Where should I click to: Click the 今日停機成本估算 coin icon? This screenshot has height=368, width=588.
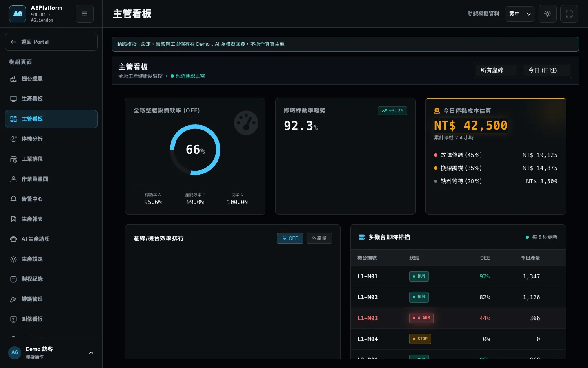coord(437,111)
